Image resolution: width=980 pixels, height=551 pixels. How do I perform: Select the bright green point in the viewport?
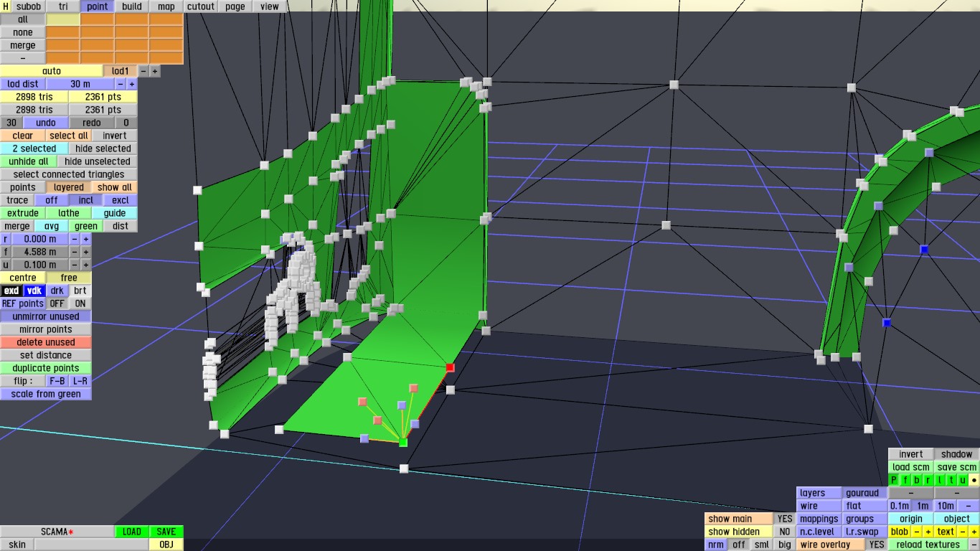pyautogui.click(x=403, y=443)
